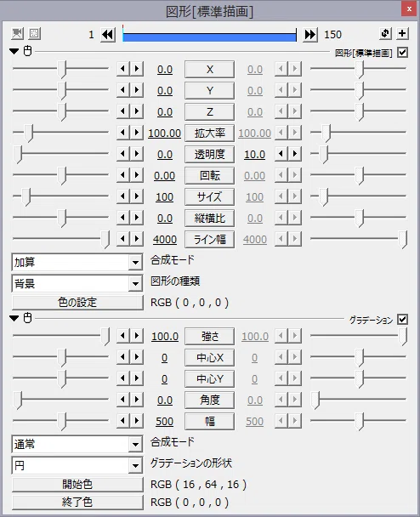420x517 pixels.
Task: Click the add filter effect plus icon
Action: 402,33
